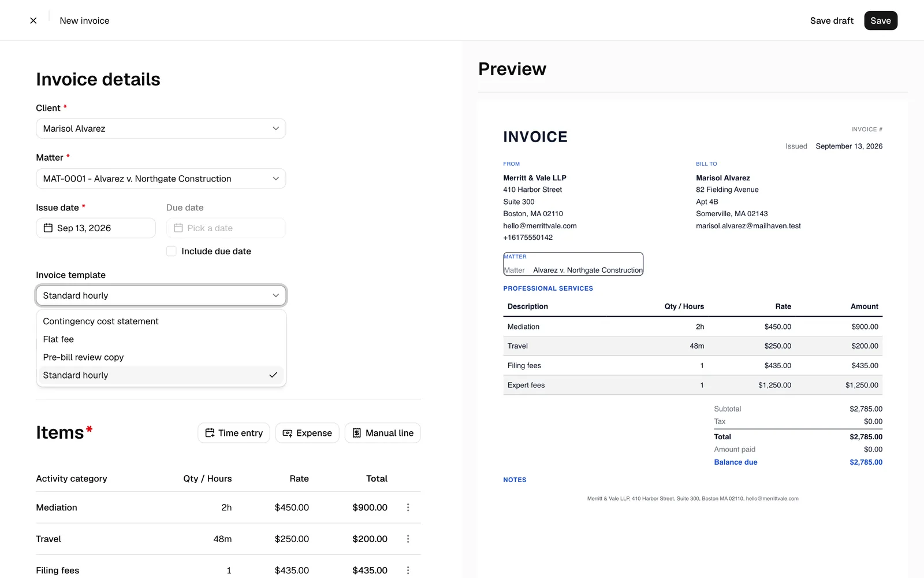The height and width of the screenshot is (578, 924).
Task: Click 48m hours in Items Travel row
Action: (222, 539)
